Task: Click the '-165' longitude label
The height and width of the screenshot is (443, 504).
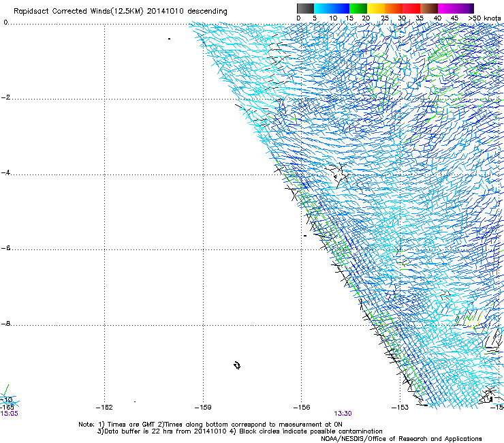Action: pyautogui.click(x=7, y=408)
